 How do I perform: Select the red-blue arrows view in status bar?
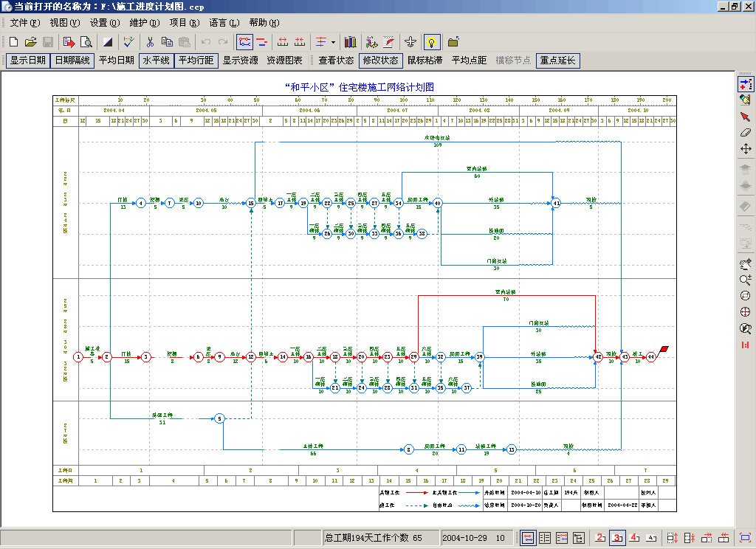pos(528,537)
